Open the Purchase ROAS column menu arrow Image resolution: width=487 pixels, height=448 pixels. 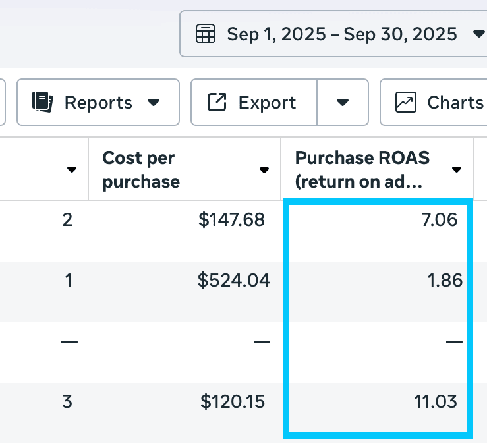(x=456, y=170)
